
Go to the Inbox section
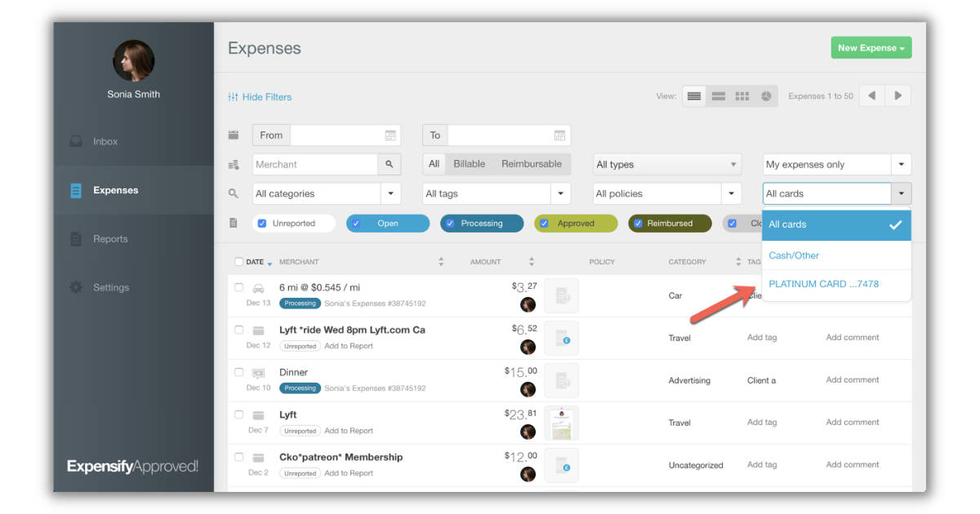point(105,141)
